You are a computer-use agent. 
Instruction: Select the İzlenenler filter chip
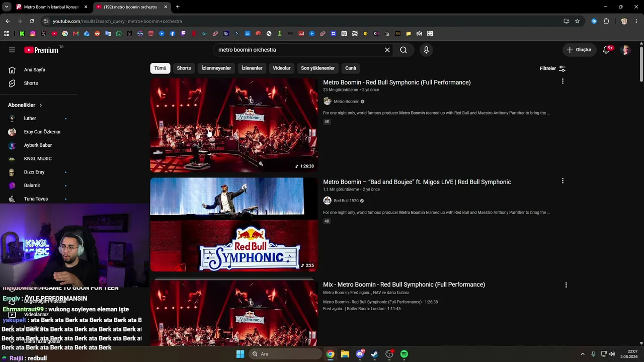[252, 68]
